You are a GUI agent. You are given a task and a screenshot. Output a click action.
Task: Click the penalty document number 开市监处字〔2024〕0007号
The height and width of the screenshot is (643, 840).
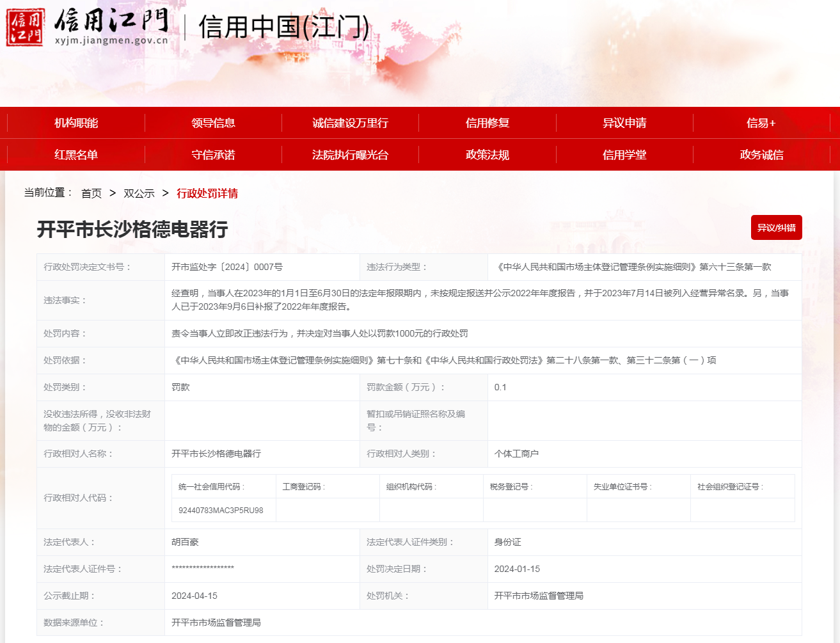tap(227, 267)
